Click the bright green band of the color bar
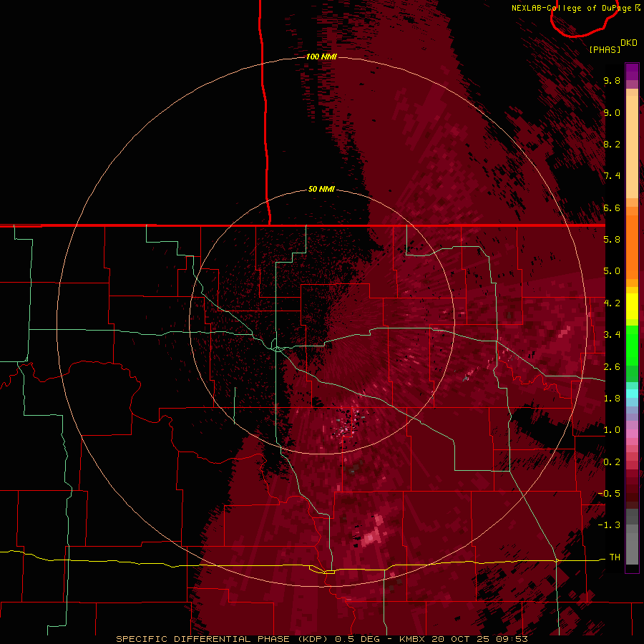The height and width of the screenshot is (644, 644). coord(632,345)
